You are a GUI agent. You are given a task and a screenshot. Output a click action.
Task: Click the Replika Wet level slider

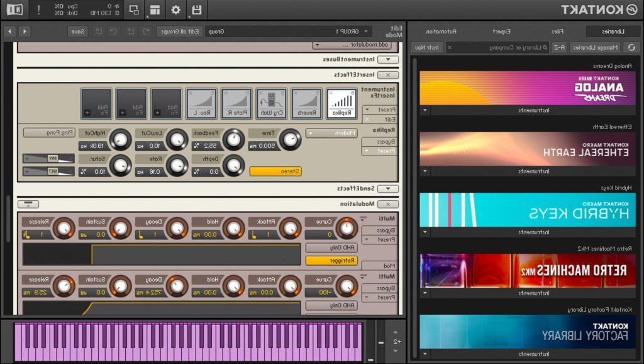point(49,171)
